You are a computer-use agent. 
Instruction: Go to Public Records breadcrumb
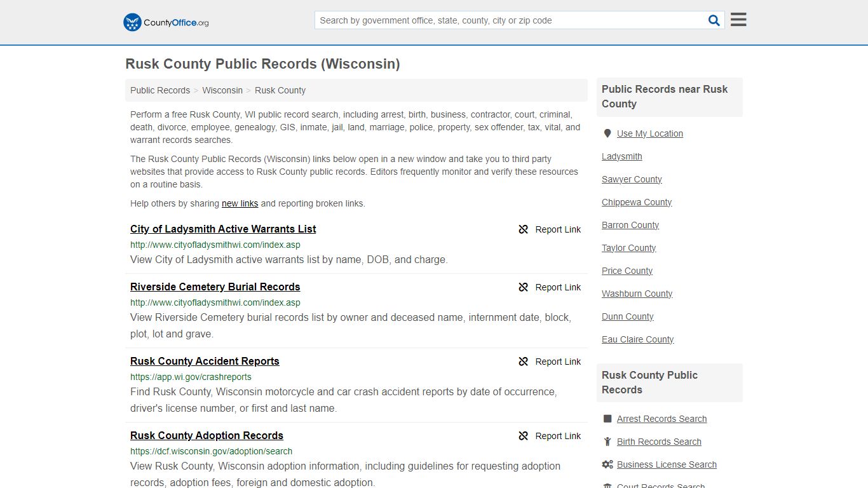pos(160,90)
